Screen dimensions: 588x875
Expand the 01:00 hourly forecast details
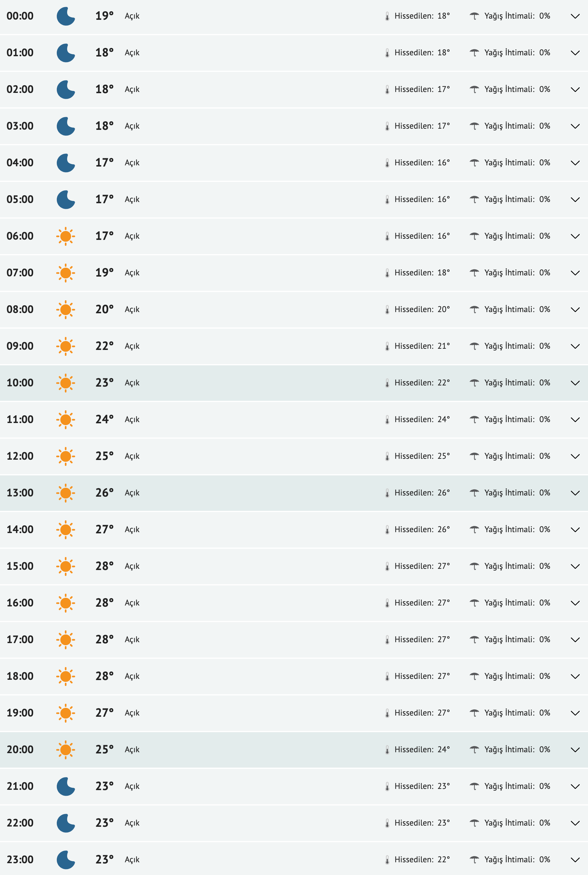pos(575,53)
